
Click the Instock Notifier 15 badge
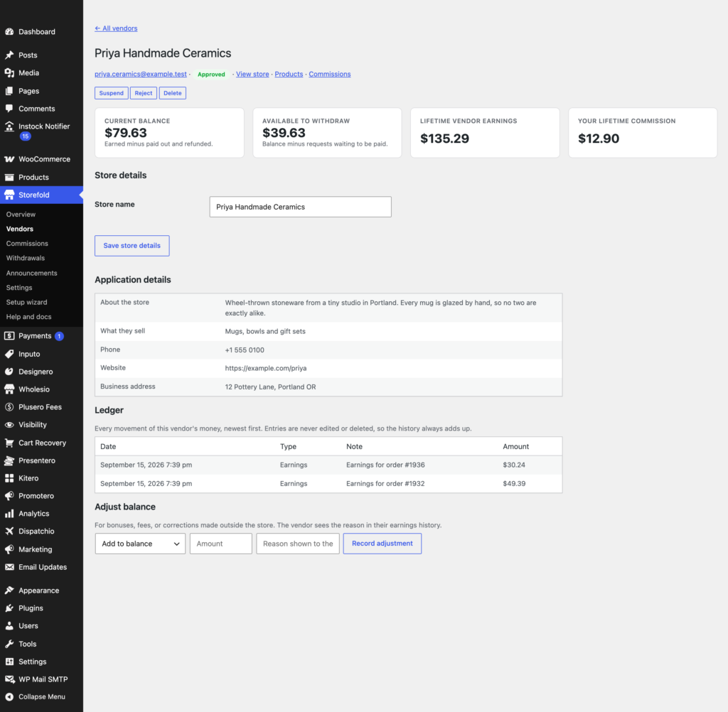click(26, 136)
